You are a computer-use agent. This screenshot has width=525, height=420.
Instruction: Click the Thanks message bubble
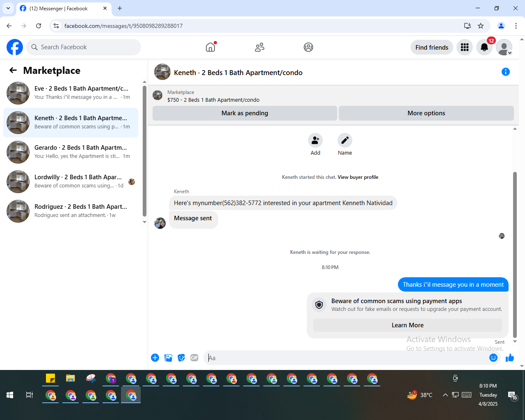(x=453, y=285)
